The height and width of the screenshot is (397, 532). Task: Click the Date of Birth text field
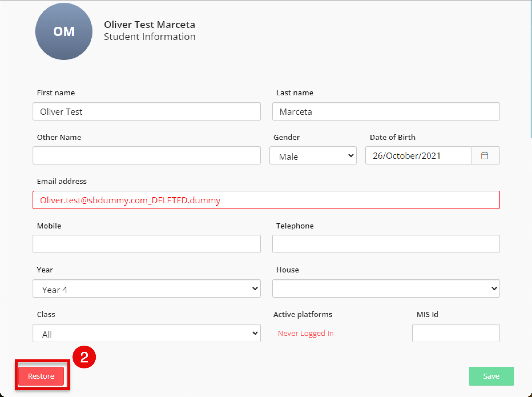[x=418, y=156]
